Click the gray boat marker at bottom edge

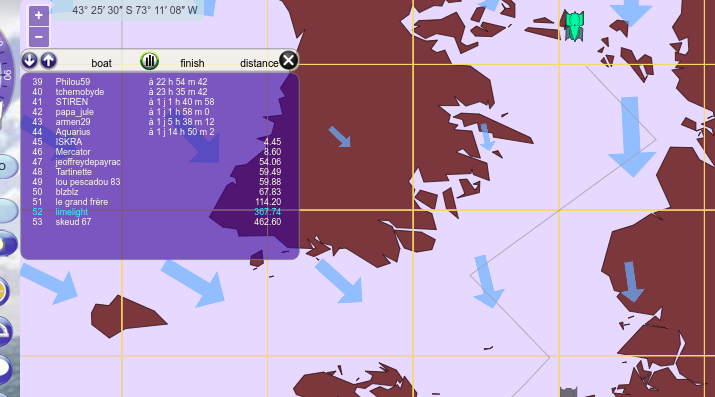(x=568, y=392)
